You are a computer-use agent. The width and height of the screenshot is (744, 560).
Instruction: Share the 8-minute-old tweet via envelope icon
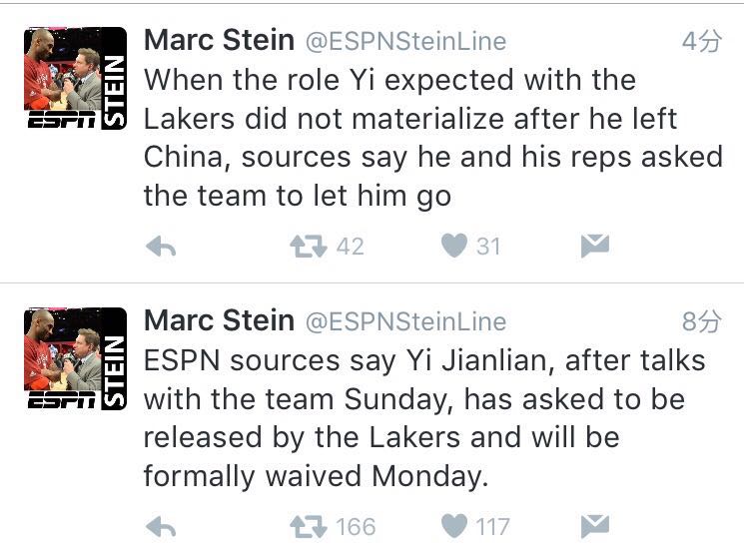595,526
